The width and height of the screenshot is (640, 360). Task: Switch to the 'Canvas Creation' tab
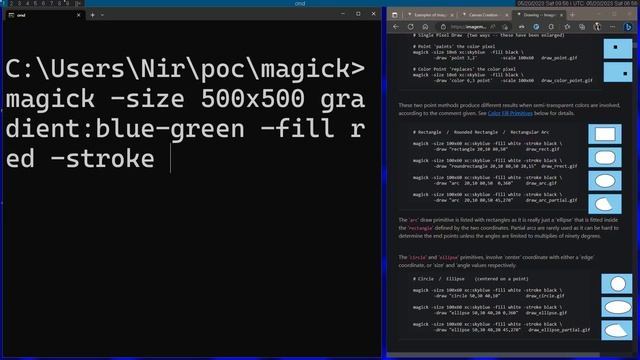(x=485, y=15)
